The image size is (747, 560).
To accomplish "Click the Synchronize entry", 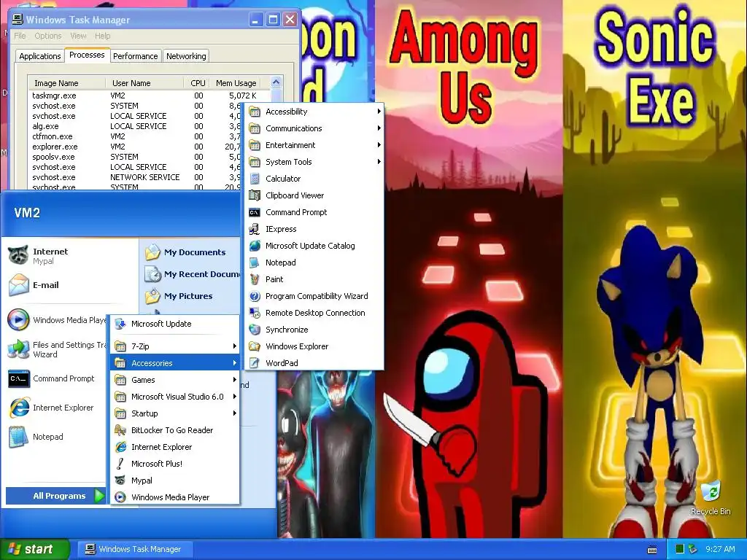I will [314, 330].
